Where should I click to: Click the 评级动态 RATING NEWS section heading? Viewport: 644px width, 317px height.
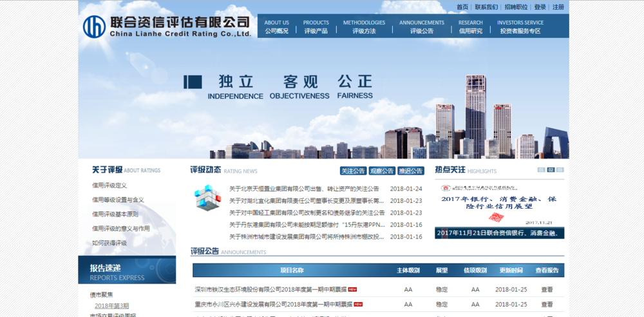tap(224, 170)
